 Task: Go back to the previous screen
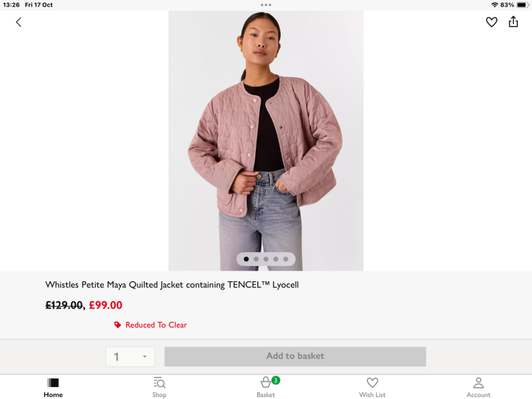[x=18, y=22]
